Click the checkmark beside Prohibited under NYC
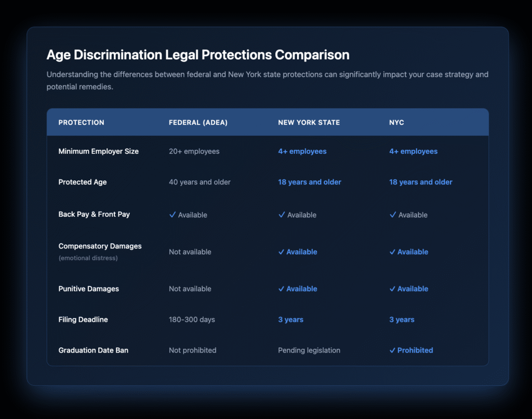Viewport: 532px width, 419px height. tap(393, 350)
